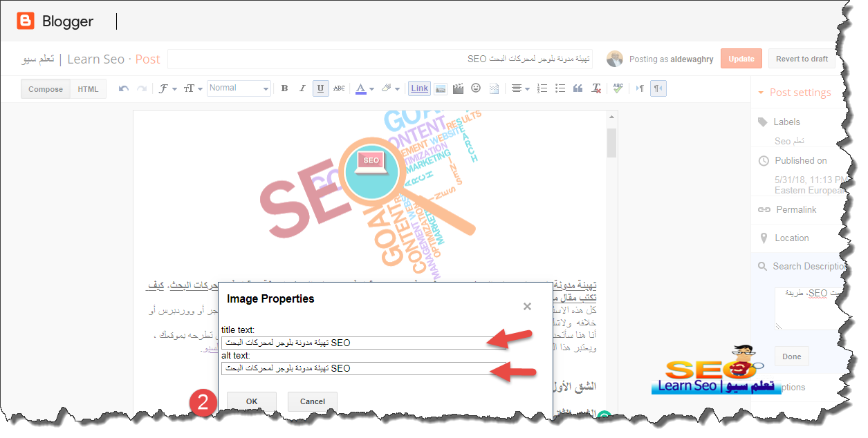Screen dimensions: 868x438
Task: Click the Published on clock icon
Action: point(764,161)
